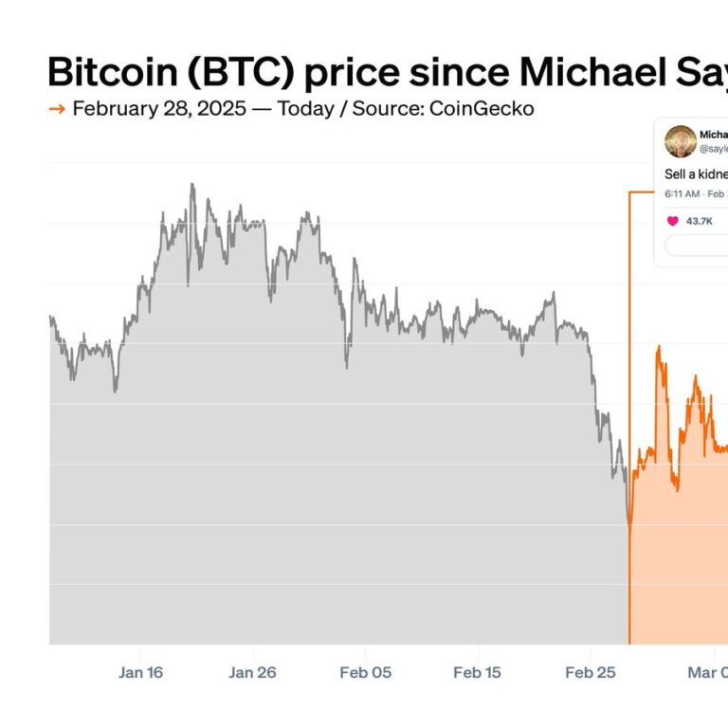Viewport: 728px width, 728px height.
Task: Select the Jan 26 axis label
Action: tap(253, 673)
